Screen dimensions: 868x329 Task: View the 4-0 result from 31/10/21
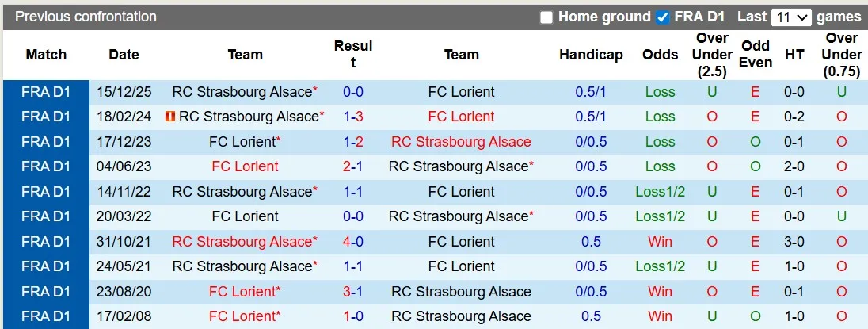(x=352, y=241)
